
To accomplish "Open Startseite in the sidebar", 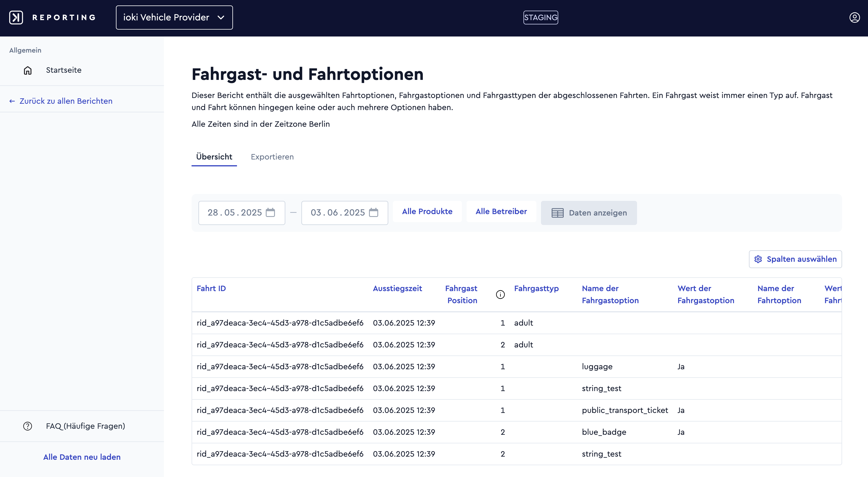I will pyautogui.click(x=64, y=70).
